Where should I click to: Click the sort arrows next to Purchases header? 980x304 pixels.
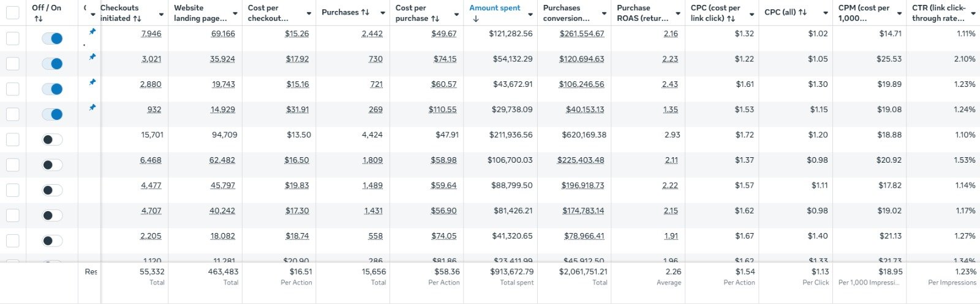(365, 13)
